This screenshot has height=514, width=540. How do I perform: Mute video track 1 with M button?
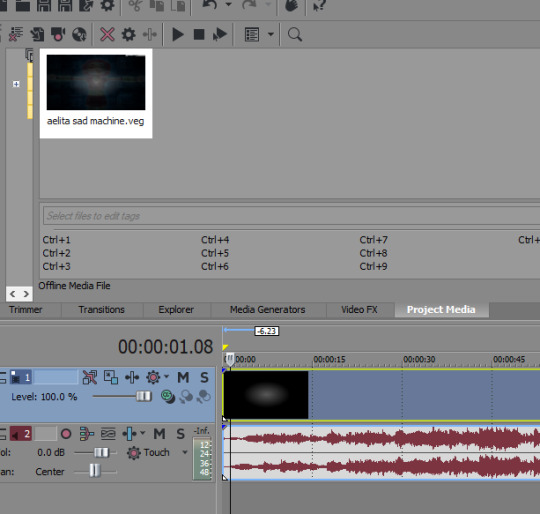(183, 377)
